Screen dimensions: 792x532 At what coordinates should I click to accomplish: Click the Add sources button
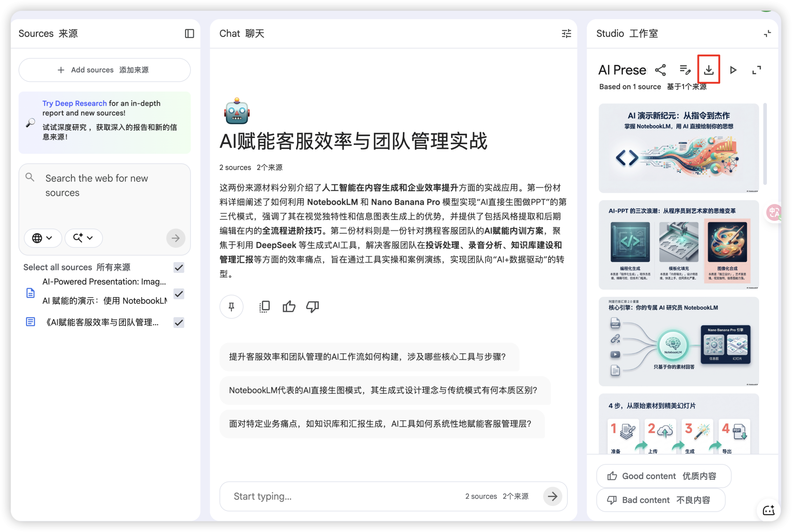coord(104,70)
